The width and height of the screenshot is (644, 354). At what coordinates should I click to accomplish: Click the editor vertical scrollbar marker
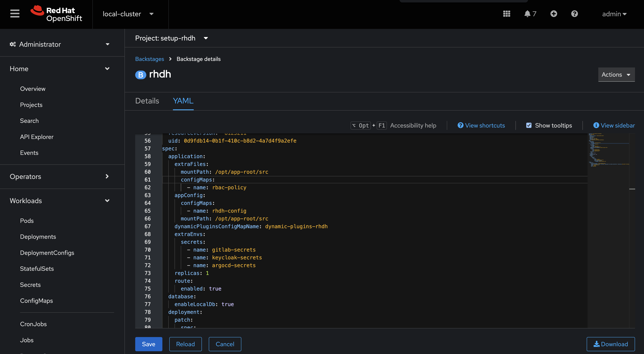click(632, 189)
